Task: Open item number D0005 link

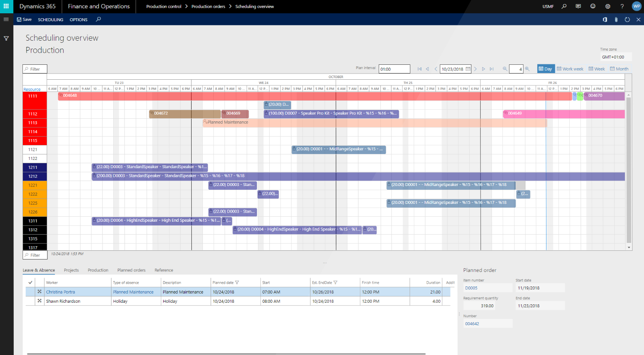Action: [471, 288]
